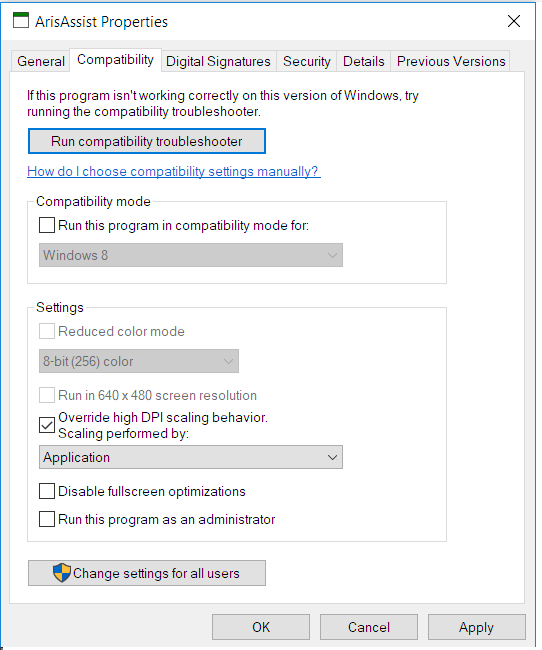542x650 pixels.
Task: Click the UAC shield icon on Change settings
Action: point(62,572)
